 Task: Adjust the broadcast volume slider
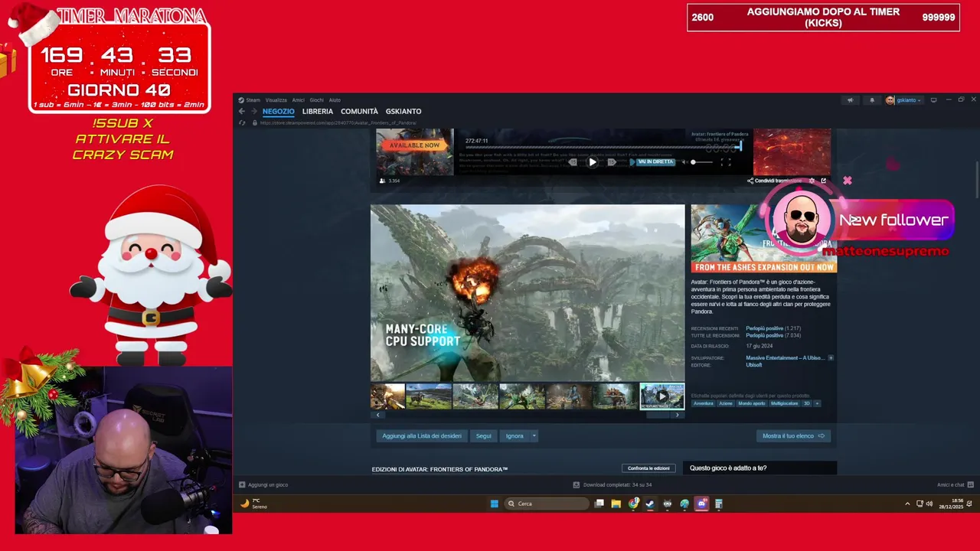[x=703, y=162]
